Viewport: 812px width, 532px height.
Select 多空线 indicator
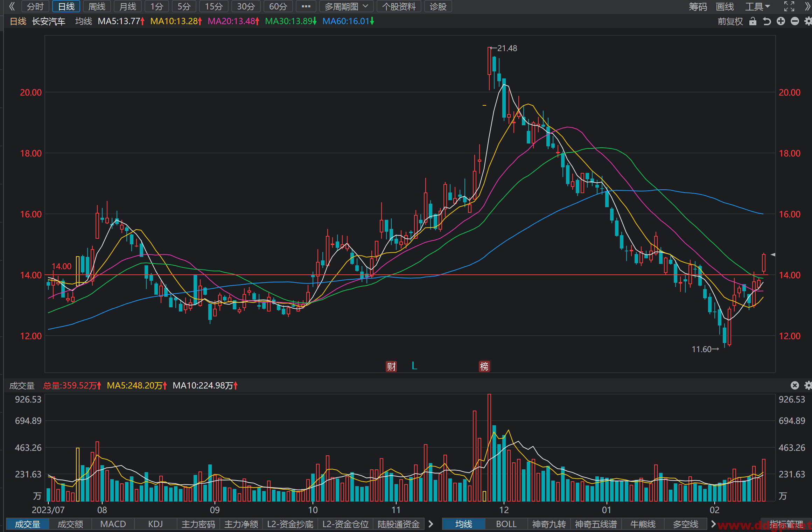pos(686,524)
